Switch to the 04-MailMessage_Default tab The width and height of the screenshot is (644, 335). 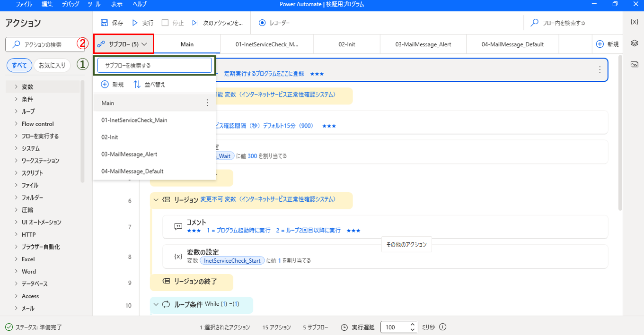512,44
